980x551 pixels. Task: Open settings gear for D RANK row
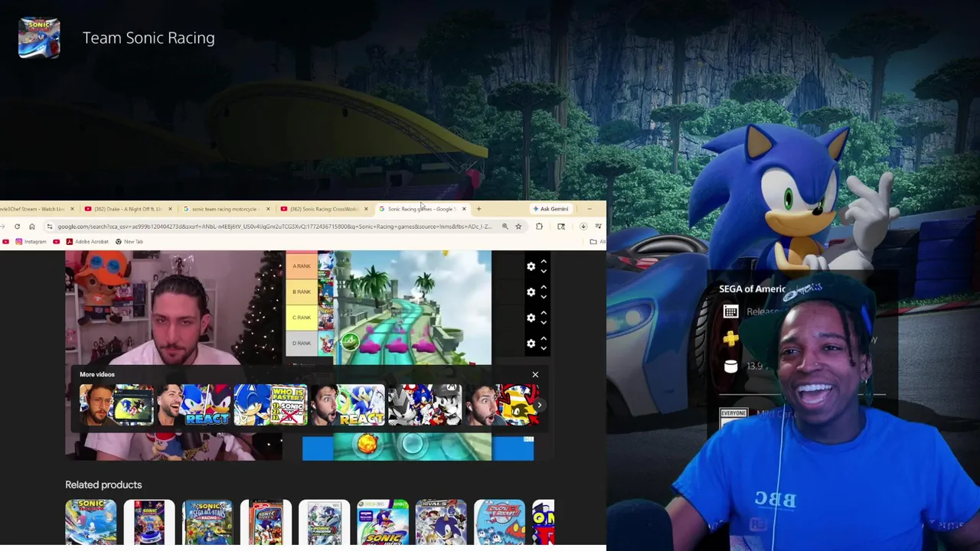pos(531,344)
